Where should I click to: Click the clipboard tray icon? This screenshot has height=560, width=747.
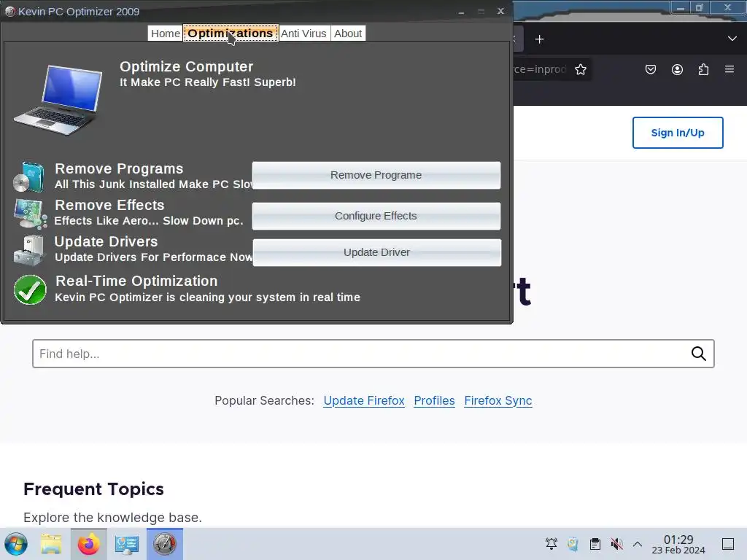(595, 544)
